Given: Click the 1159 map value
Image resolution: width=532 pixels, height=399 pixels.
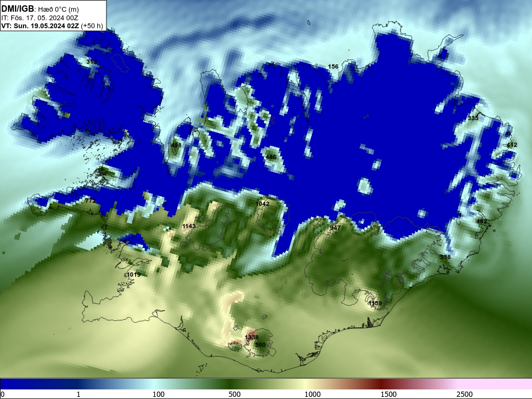Looking at the screenshot, I should click(x=375, y=303).
